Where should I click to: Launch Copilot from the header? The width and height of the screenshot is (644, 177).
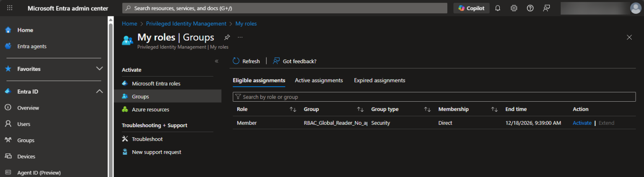click(471, 8)
